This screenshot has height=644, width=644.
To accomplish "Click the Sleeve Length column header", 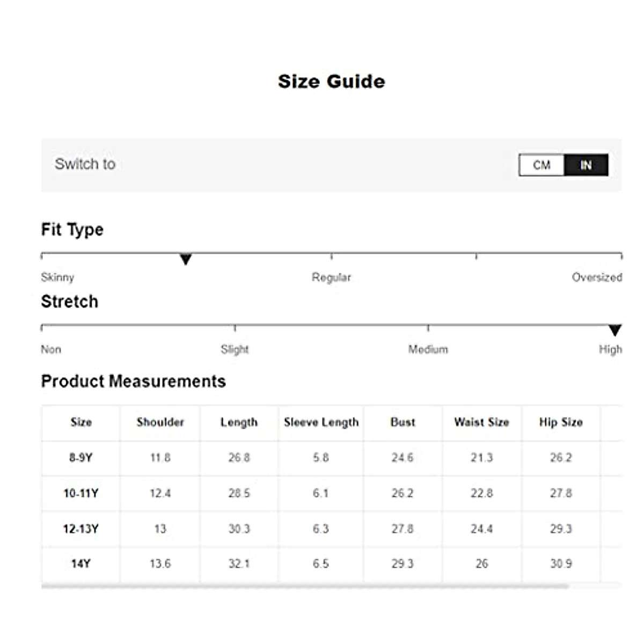I will coord(321,422).
